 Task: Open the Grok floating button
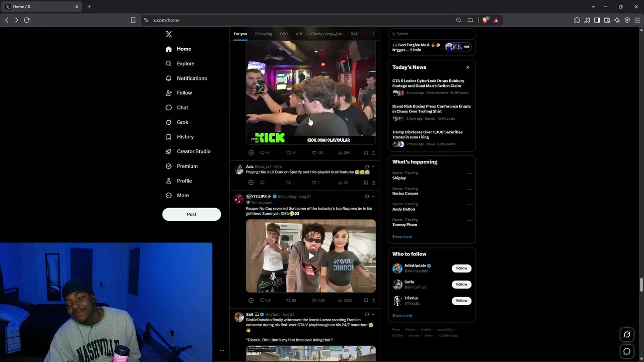627,334
